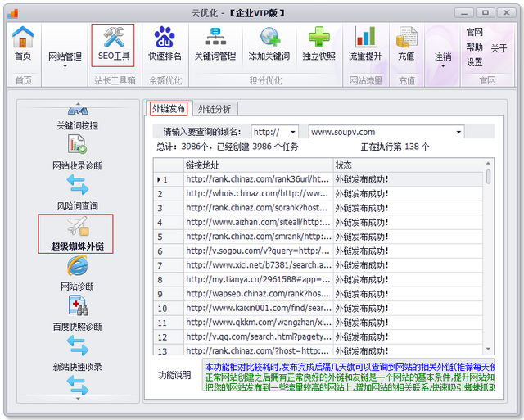
Task: Open the 帮助 link
Action: pos(475,47)
